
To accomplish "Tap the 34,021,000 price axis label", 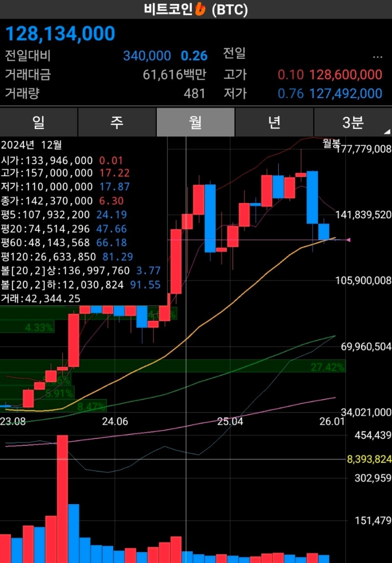I will tap(366, 412).
